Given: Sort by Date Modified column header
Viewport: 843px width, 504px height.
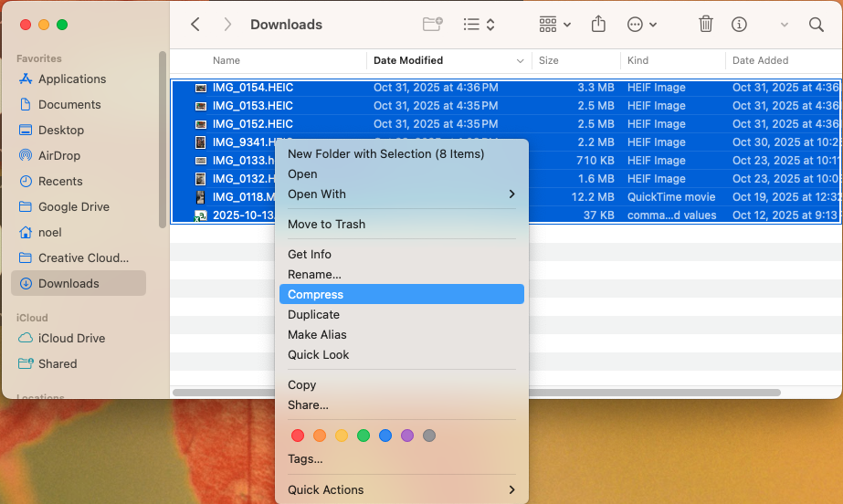Looking at the screenshot, I should (408, 60).
